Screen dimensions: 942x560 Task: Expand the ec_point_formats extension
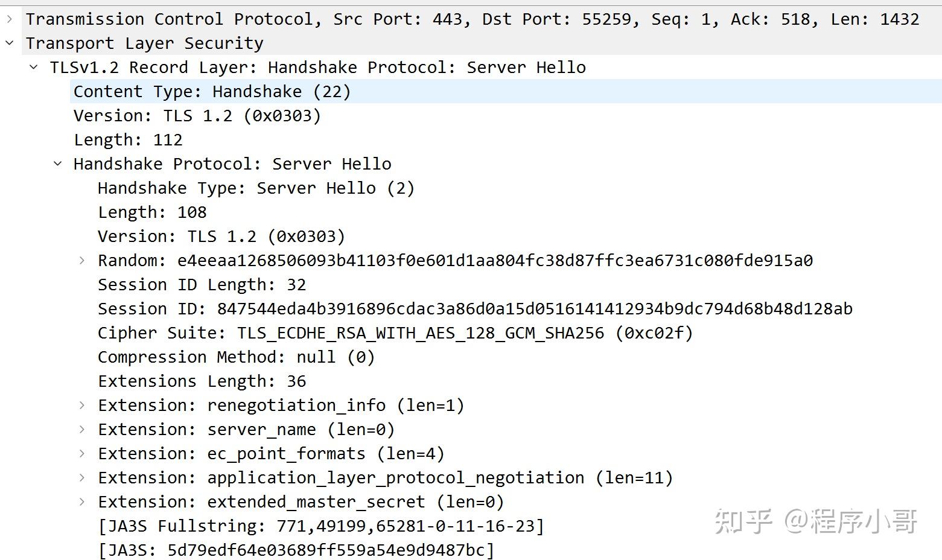tap(82, 454)
